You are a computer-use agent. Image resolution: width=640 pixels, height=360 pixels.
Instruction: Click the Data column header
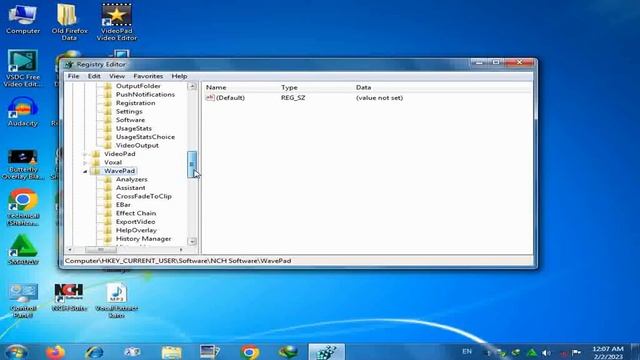click(x=363, y=87)
